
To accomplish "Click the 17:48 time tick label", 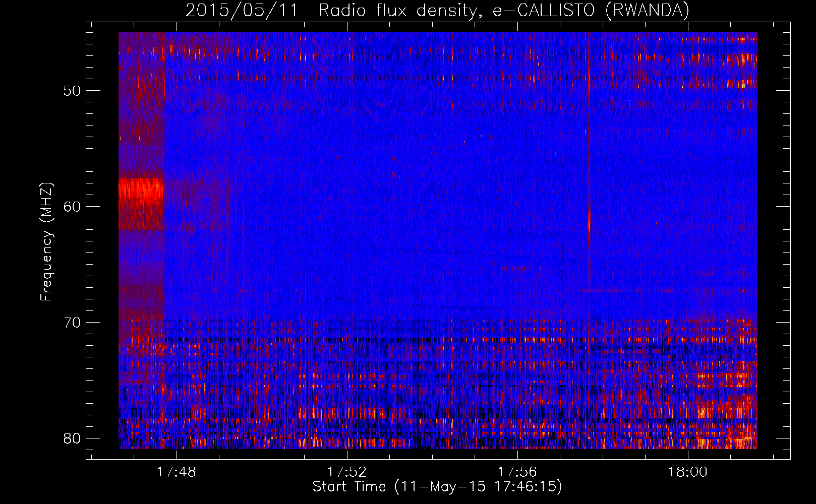I will pos(177,472).
